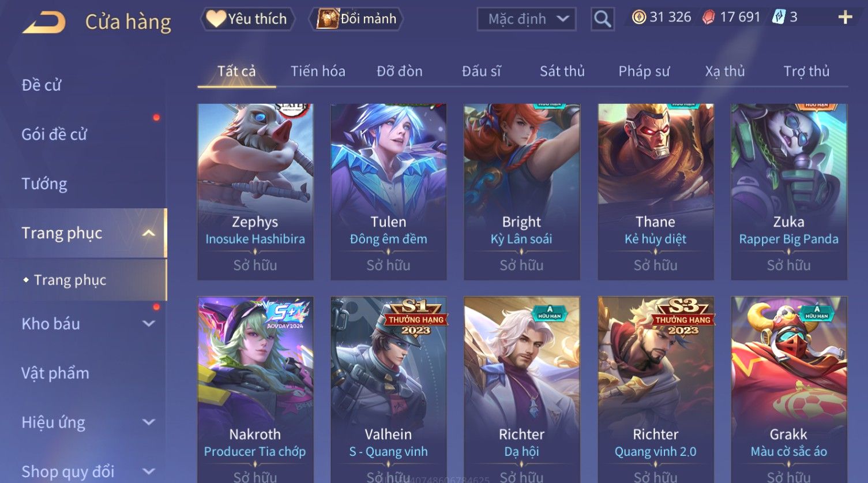Viewport: 868px width, 483px height.
Task: Switch to the Pháp sư tab
Action: coord(644,71)
